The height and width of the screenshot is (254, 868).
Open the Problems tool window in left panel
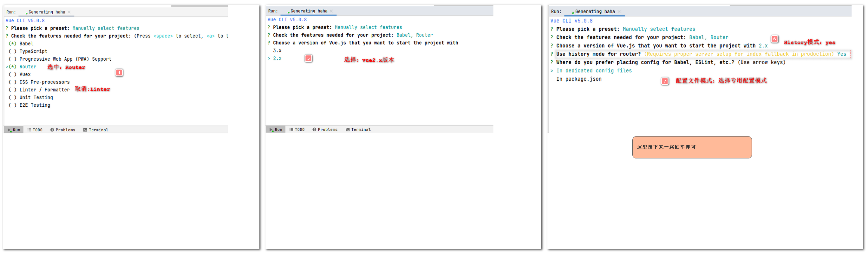pyautogui.click(x=63, y=130)
